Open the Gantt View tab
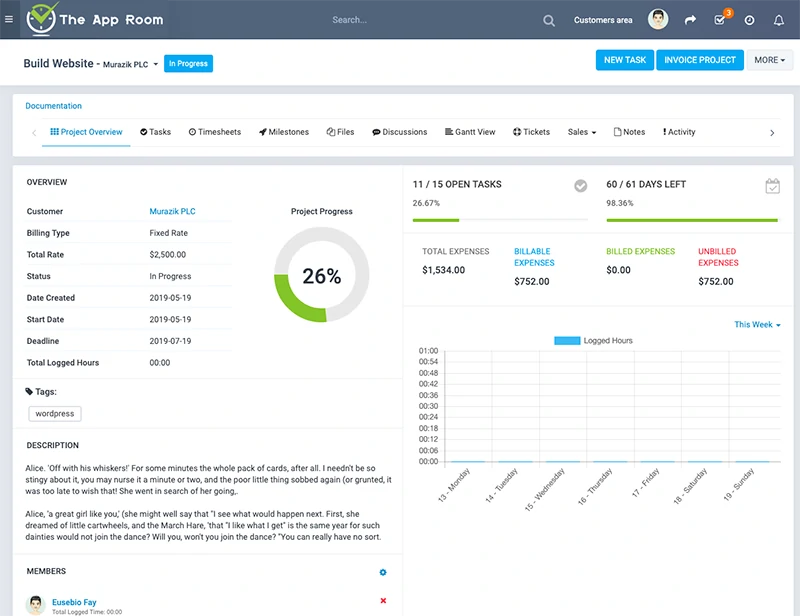800x616 pixels. [470, 132]
